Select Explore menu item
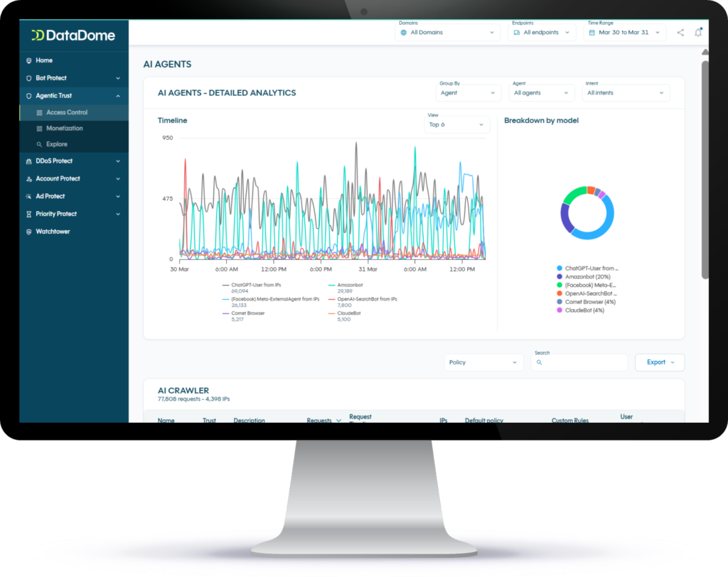 click(x=74, y=144)
